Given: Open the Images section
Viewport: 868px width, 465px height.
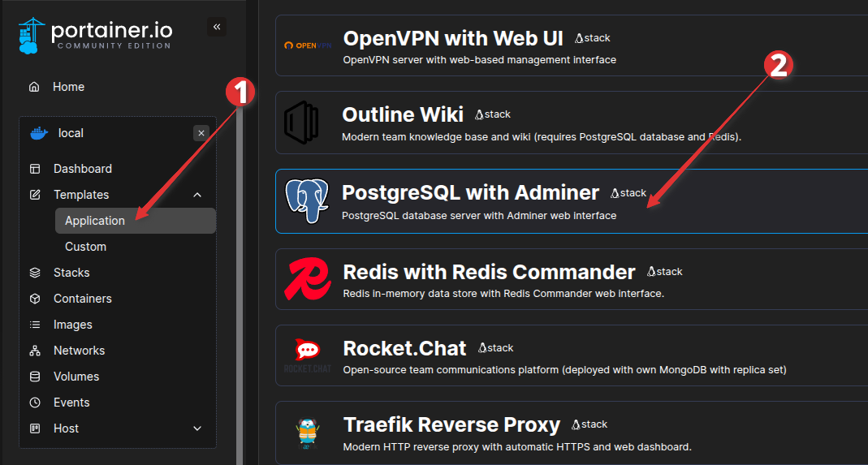Looking at the screenshot, I should click(73, 325).
